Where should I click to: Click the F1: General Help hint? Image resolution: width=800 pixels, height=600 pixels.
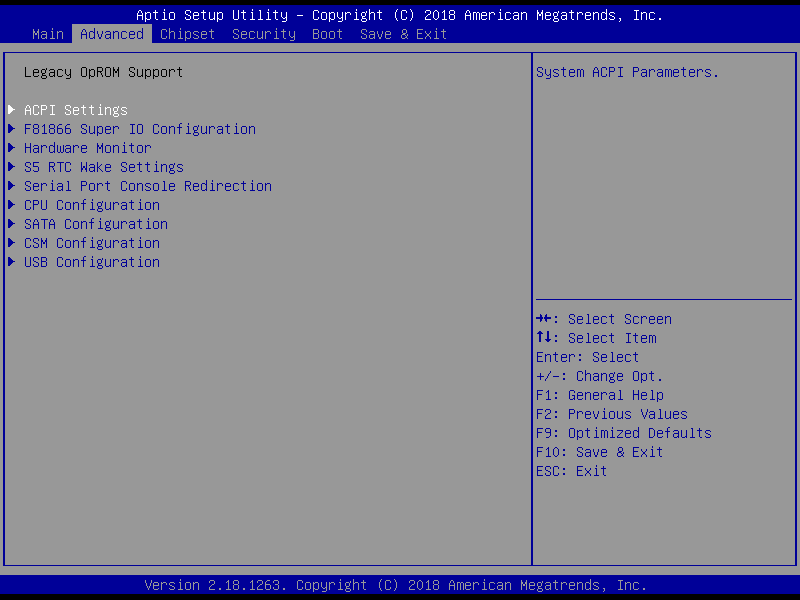click(x=600, y=395)
